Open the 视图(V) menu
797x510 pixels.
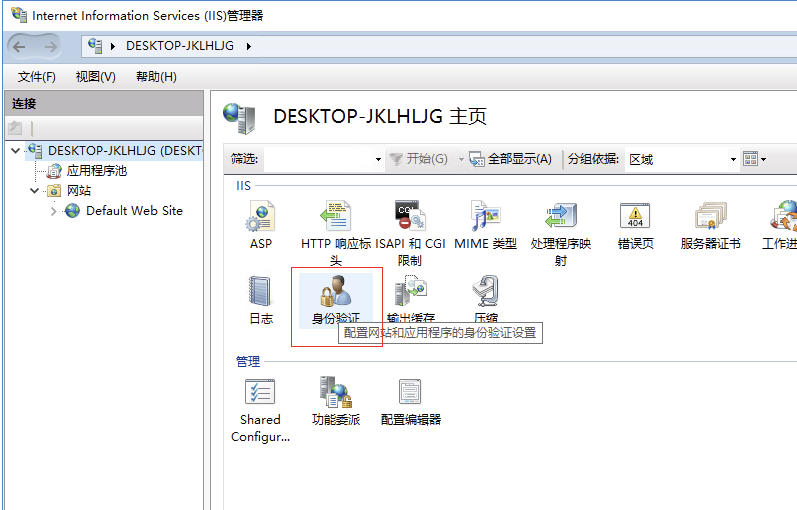click(x=96, y=77)
